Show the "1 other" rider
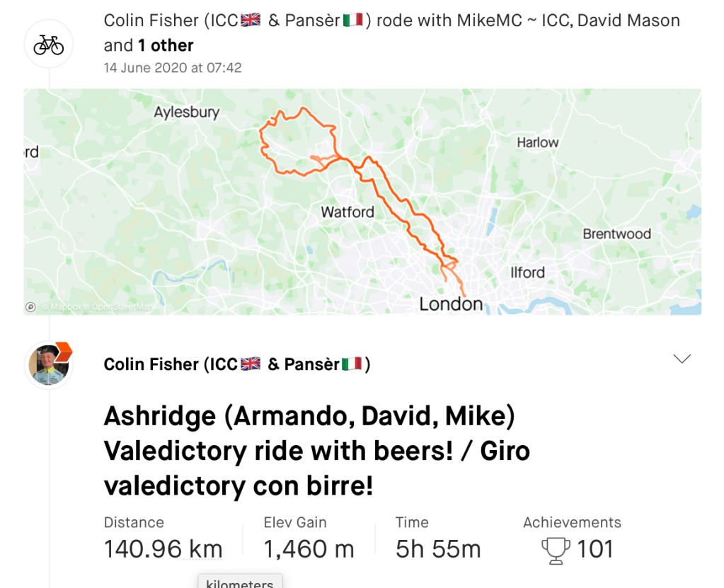Image resolution: width=724 pixels, height=588 pixels. [x=166, y=45]
